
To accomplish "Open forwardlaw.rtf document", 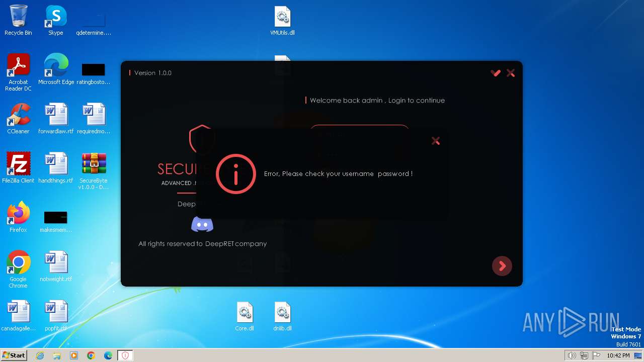I will pyautogui.click(x=56, y=119).
